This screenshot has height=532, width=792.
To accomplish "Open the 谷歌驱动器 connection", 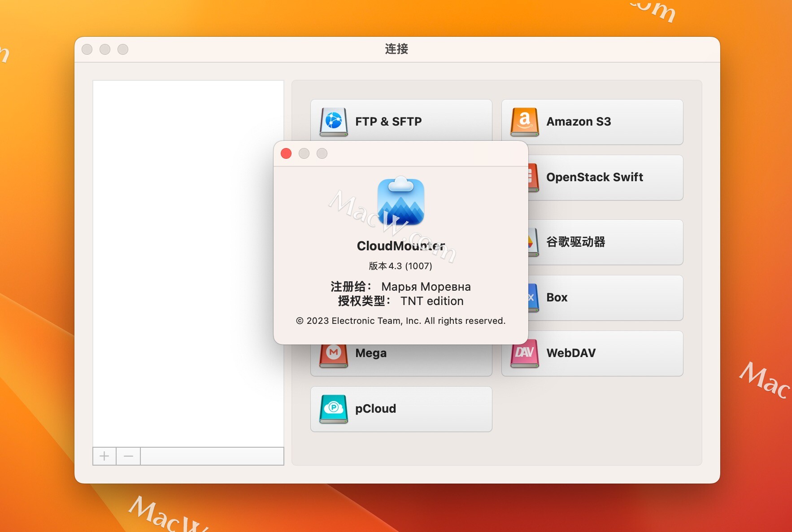I will (x=532, y=242).
